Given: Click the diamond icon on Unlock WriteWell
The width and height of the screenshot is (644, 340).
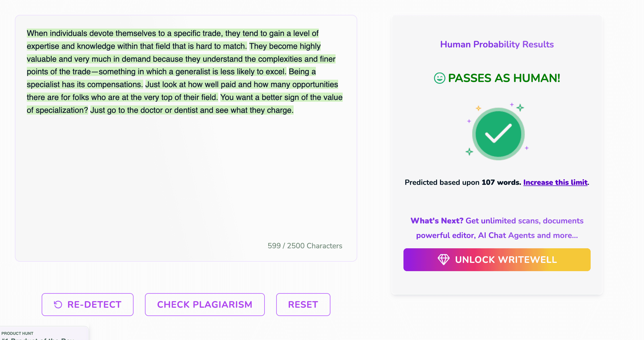Looking at the screenshot, I should [443, 259].
